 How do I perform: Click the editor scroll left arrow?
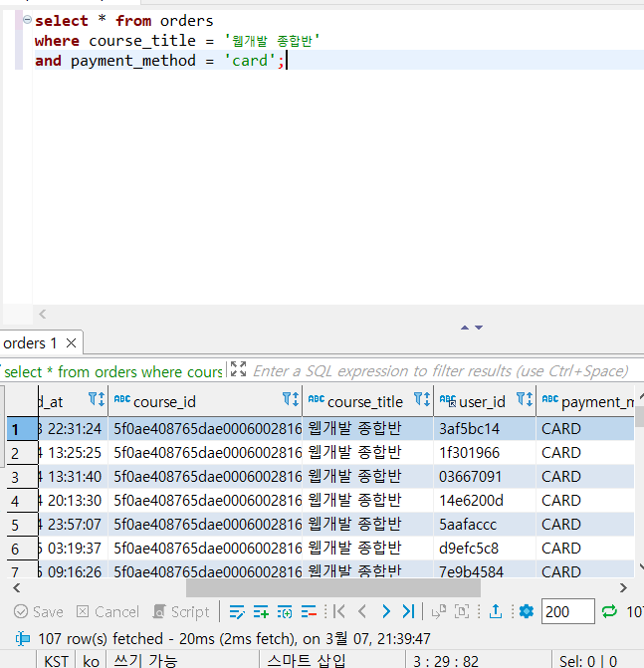(42, 314)
